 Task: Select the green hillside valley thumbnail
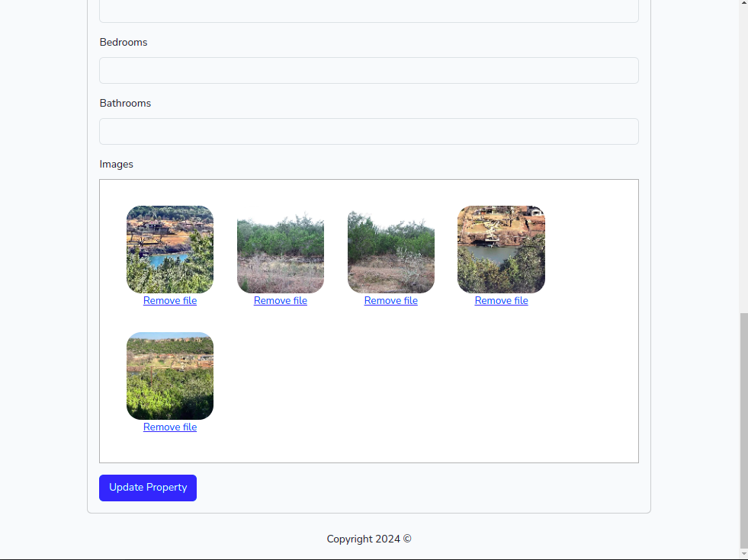pyautogui.click(x=170, y=376)
